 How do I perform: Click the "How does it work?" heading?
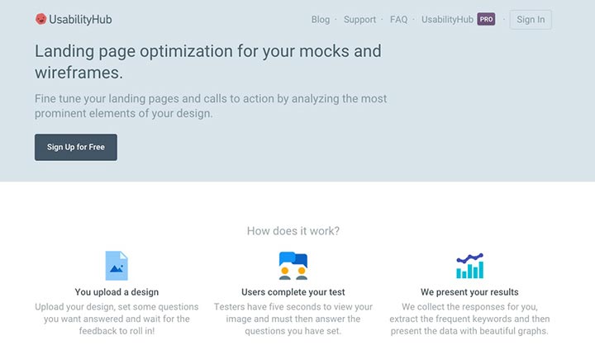coord(293,231)
